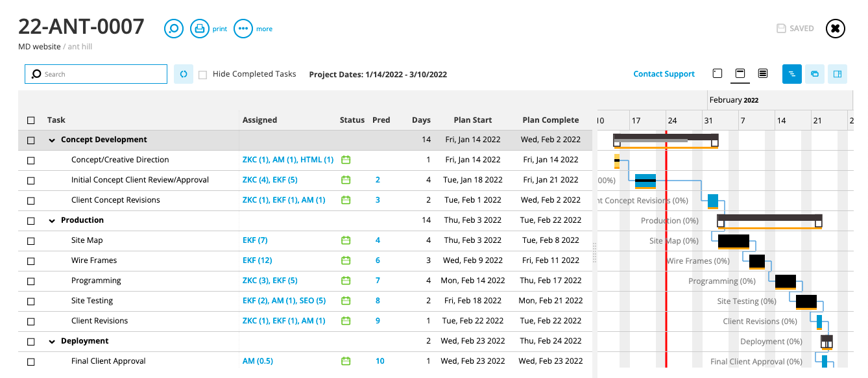
Task: Tick the checkbox for the Wire Frames task
Action: pyautogui.click(x=31, y=260)
